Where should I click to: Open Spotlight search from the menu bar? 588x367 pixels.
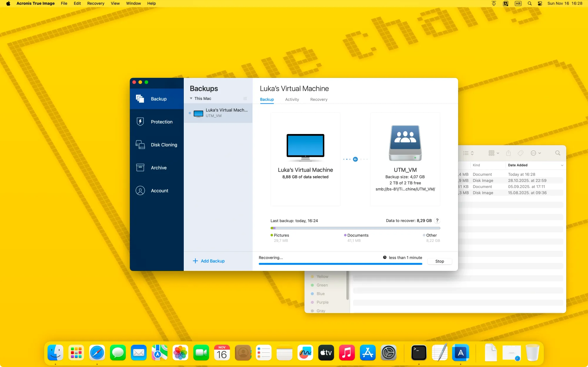pos(529,3)
